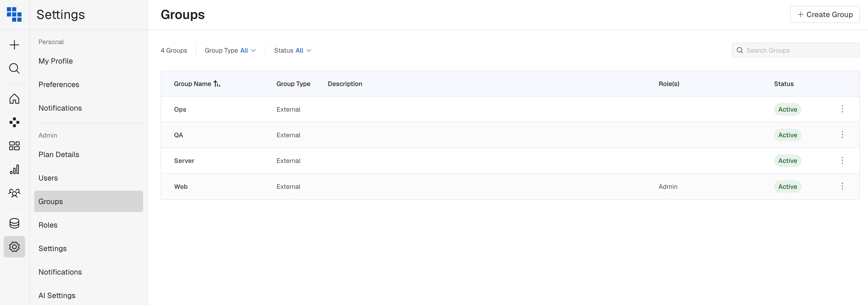Open analytics bar chart icon
The height and width of the screenshot is (305, 868).
(x=14, y=170)
